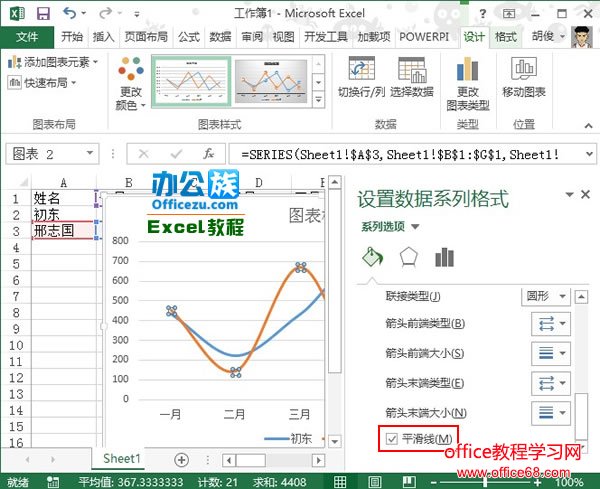The height and width of the screenshot is (489, 600).
Task: Switch to the Insert (插入) tab
Action: (x=103, y=37)
